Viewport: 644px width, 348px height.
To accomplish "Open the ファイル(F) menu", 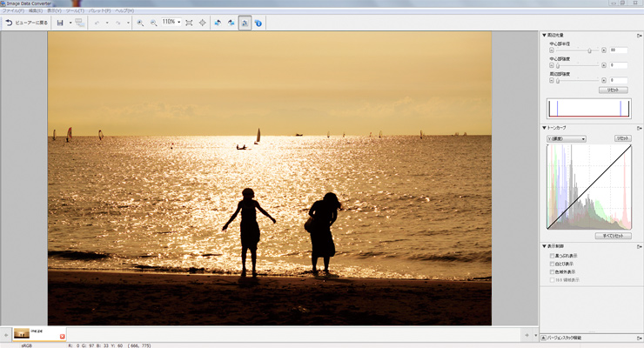I will click(x=12, y=10).
